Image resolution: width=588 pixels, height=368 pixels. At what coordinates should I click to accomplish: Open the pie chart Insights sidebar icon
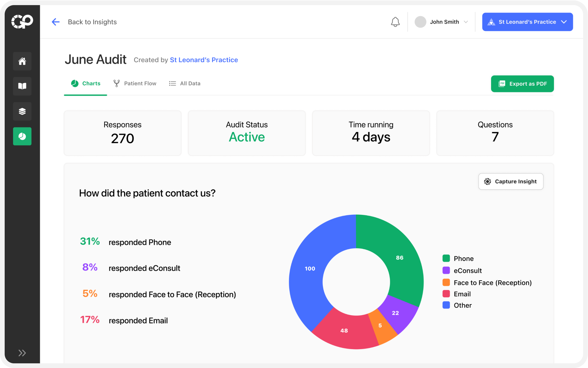22,136
